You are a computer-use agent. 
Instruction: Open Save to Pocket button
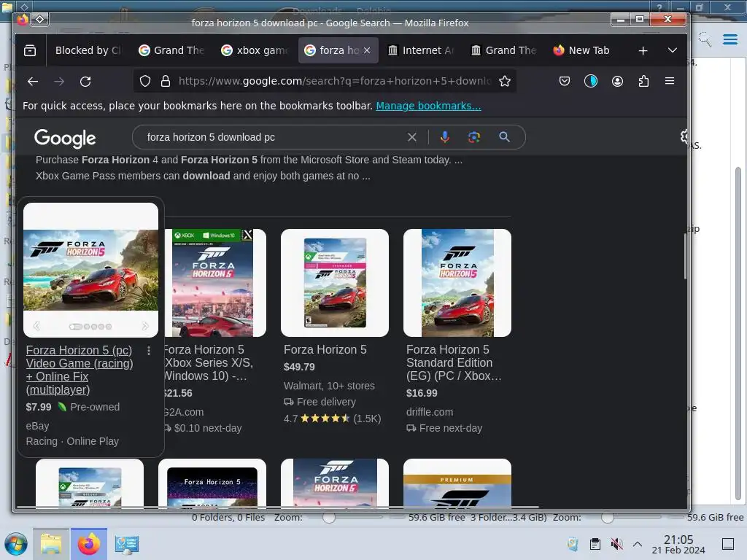pyautogui.click(x=565, y=82)
